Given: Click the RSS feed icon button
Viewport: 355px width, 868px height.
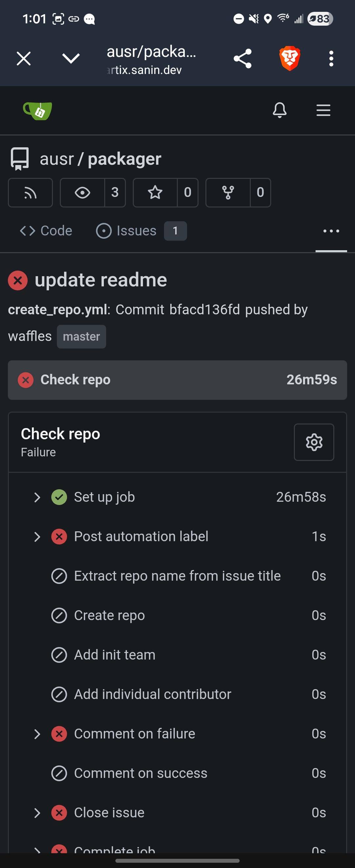Looking at the screenshot, I should pos(30,193).
